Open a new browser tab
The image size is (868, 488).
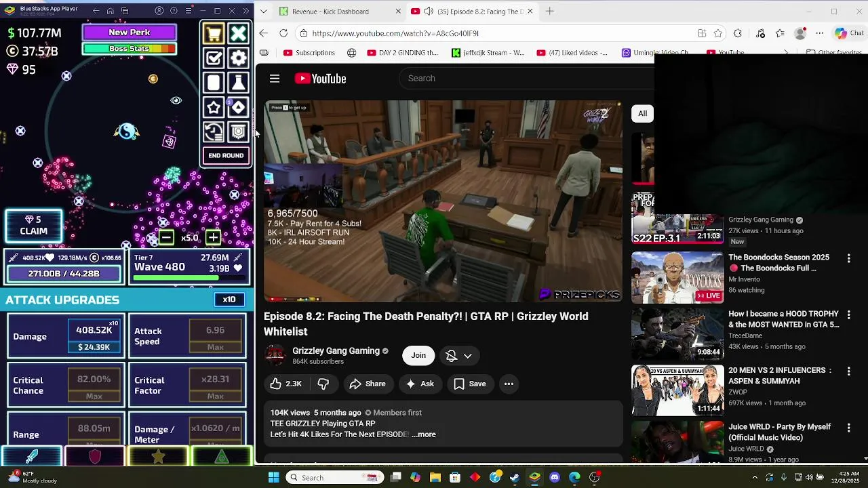click(x=550, y=12)
